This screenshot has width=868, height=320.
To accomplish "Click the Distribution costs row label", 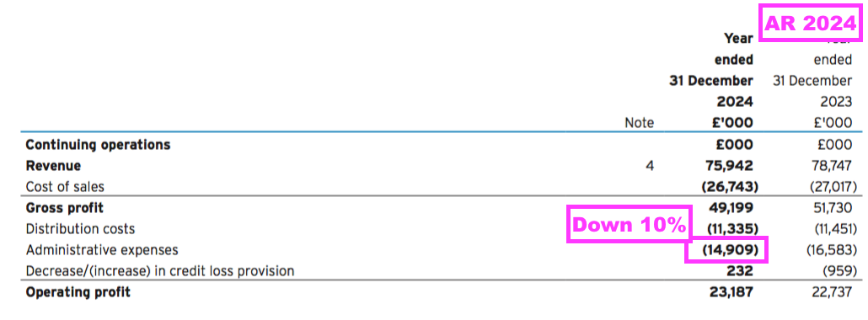I will click(x=80, y=229).
